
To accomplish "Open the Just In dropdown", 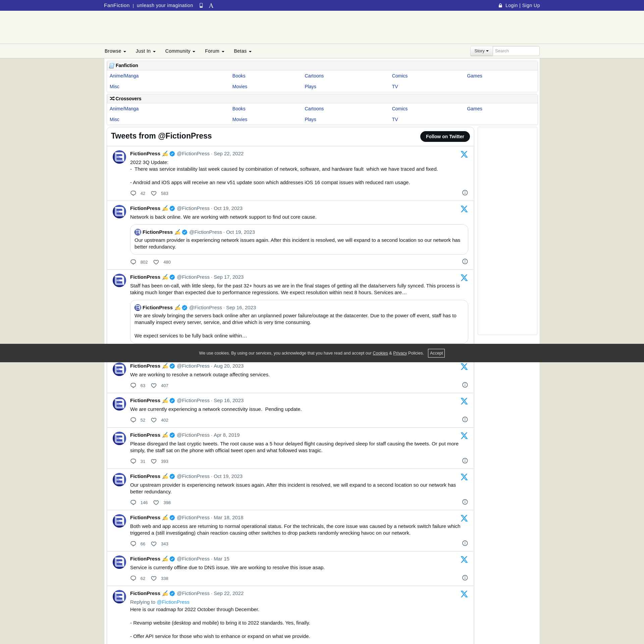I will click(x=146, y=51).
